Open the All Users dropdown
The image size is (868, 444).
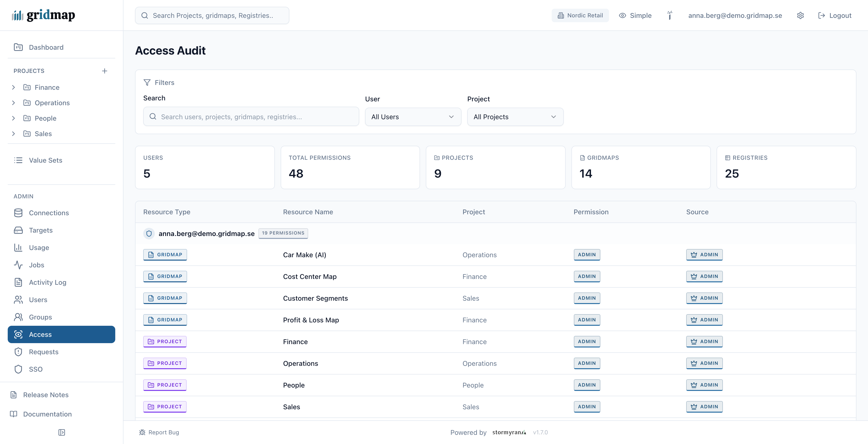[413, 117]
